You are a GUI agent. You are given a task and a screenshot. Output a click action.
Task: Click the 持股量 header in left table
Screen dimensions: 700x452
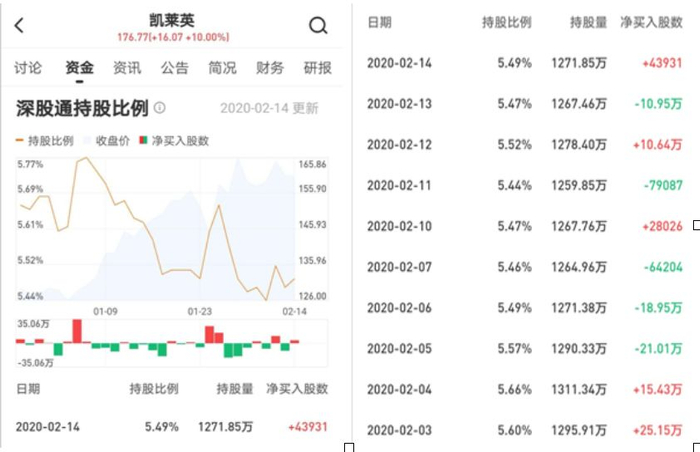235,389
